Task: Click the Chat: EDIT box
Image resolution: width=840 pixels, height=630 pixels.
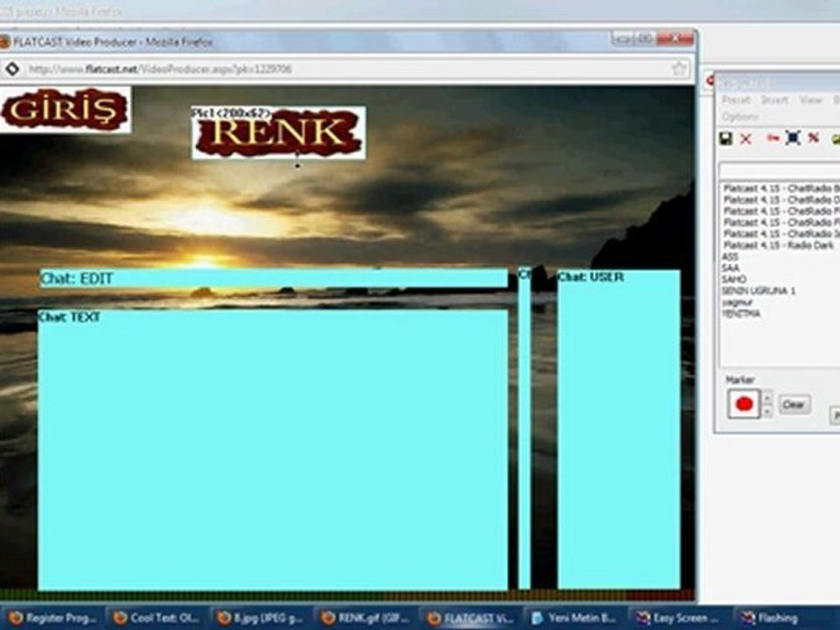Action: click(274, 278)
